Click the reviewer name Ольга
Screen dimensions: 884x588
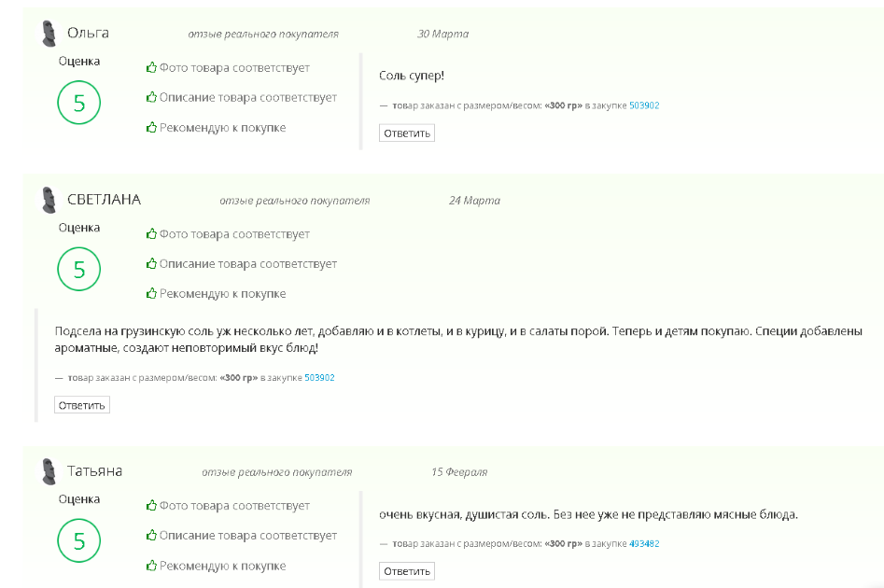(88, 33)
